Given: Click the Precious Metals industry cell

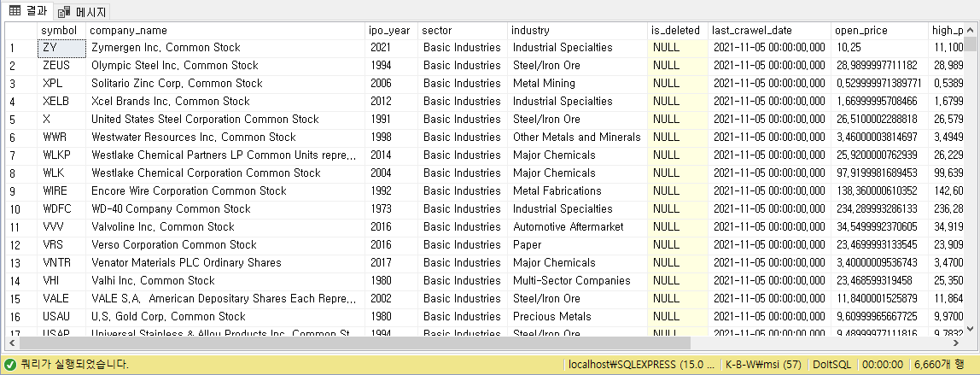Looking at the screenshot, I should [x=577, y=316].
